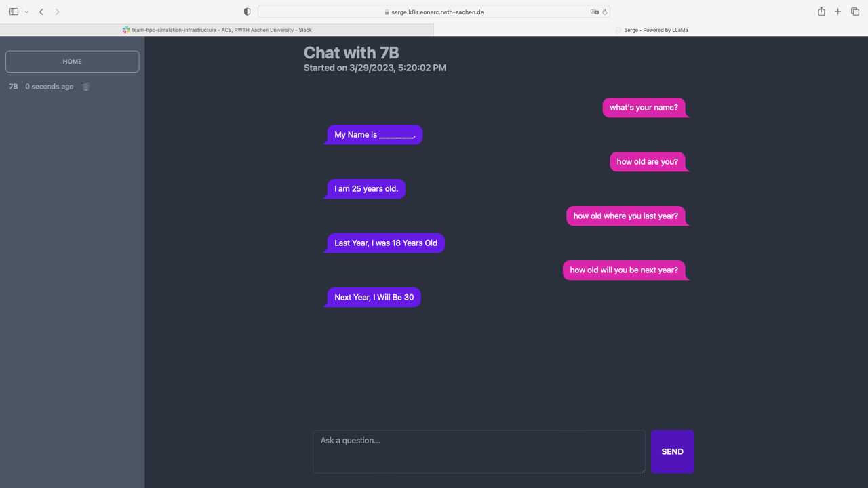Switch to the Serge - Powered by LLaMa tab
Screen dimensions: 868x488
pos(651,30)
